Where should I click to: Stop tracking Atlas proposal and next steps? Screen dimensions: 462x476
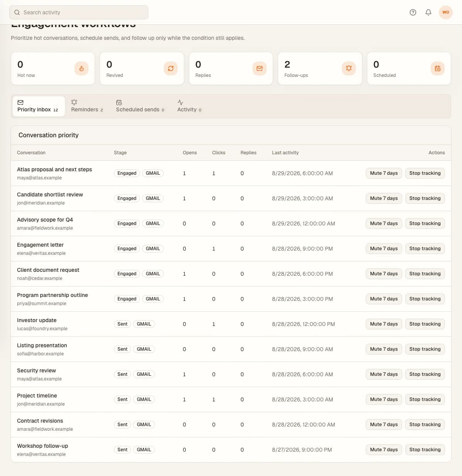[425, 173]
